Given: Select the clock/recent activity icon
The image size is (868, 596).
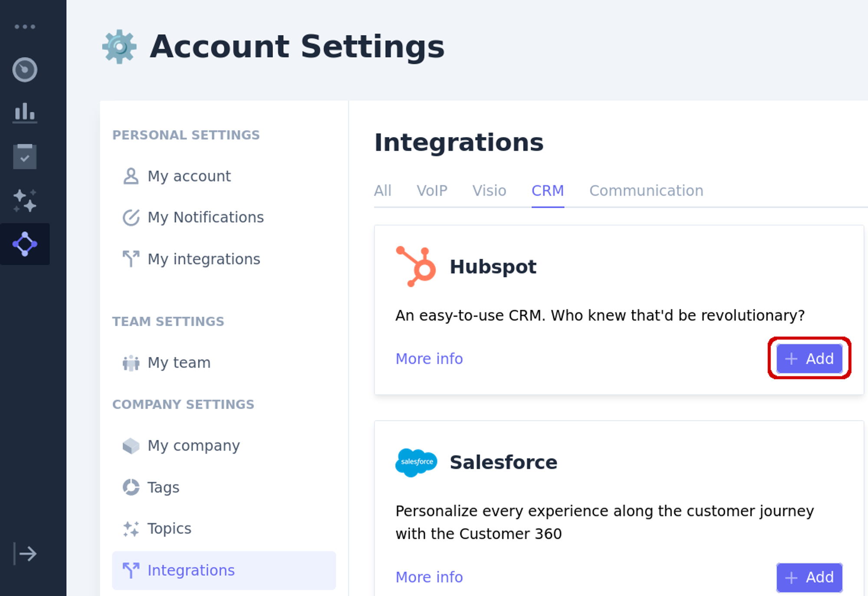Looking at the screenshot, I should tap(24, 69).
